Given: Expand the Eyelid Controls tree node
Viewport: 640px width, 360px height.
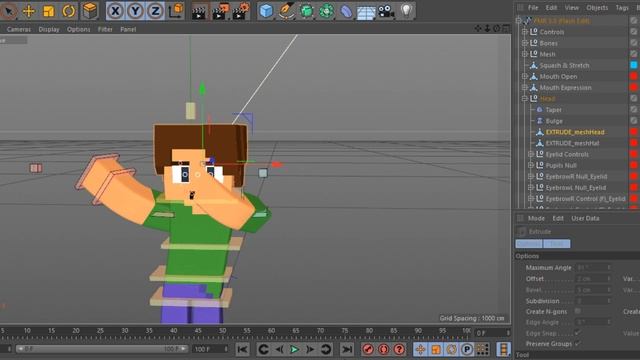Looking at the screenshot, I should pos(531,154).
